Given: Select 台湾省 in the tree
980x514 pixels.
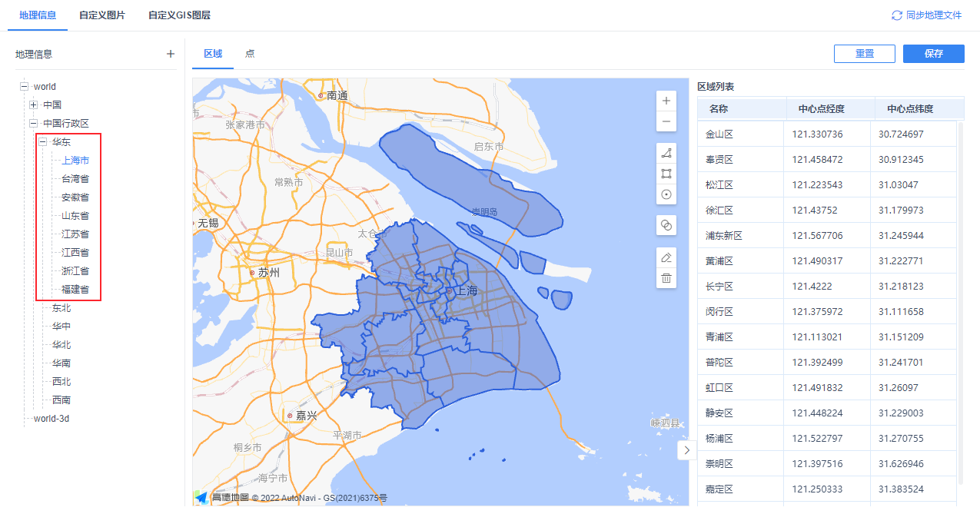Looking at the screenshot, I should coord(75,179).
